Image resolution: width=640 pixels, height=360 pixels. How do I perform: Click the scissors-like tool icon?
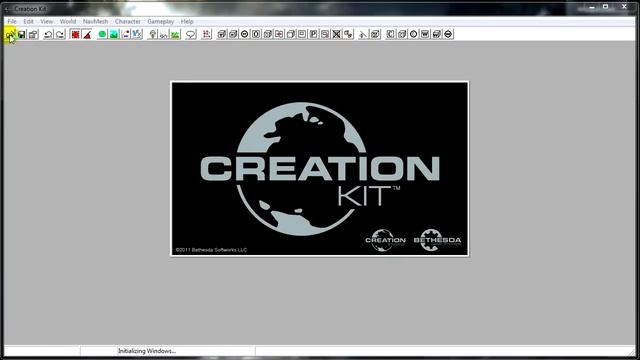click(x=363, y=34)
